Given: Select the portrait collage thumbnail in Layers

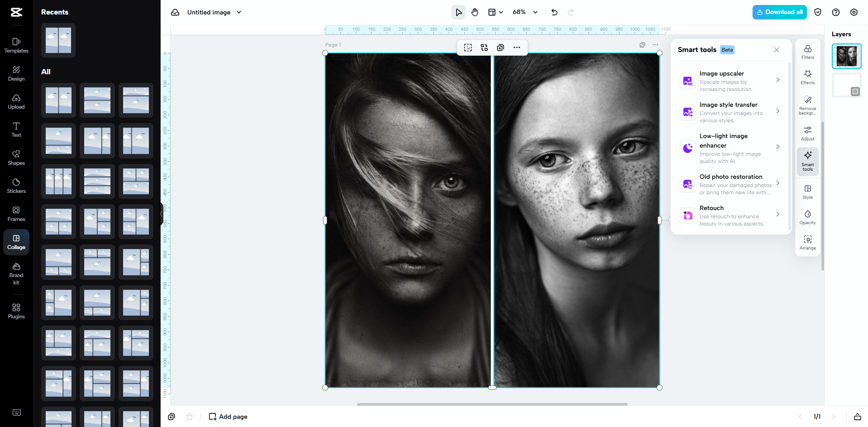Looking at the screenshot, I should tap(846, 56).
